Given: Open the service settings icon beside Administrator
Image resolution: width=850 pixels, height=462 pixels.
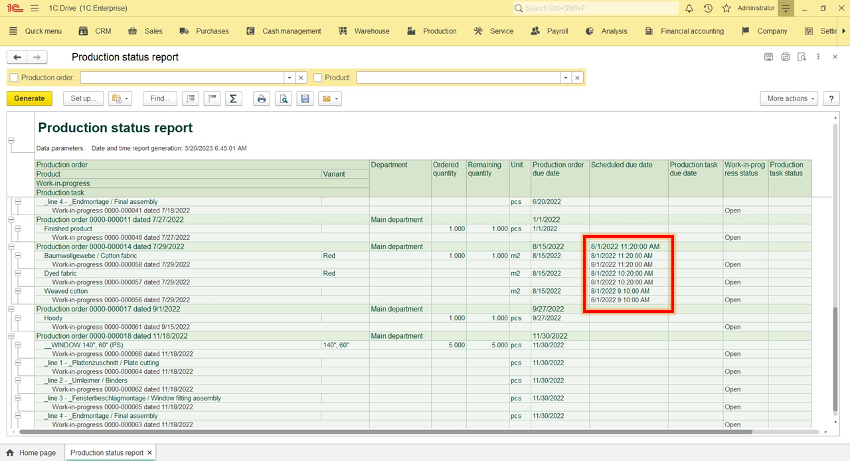Looking at the screenshot, I should 785,8.
